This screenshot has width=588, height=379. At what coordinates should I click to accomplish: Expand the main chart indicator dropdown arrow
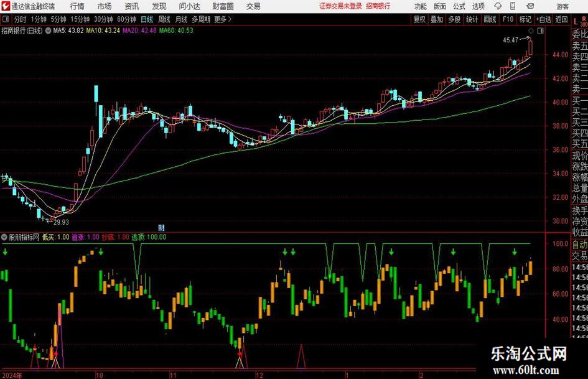coord(48,30)
